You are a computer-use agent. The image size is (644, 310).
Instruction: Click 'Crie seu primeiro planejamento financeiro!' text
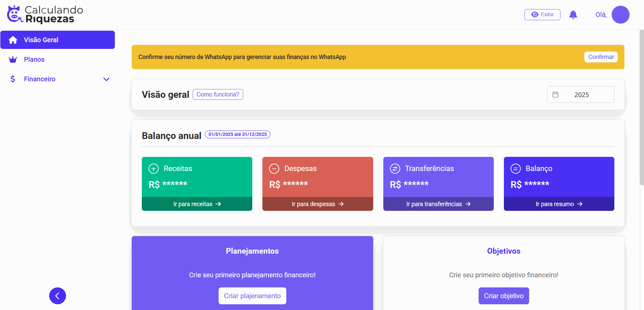(252, 275)
